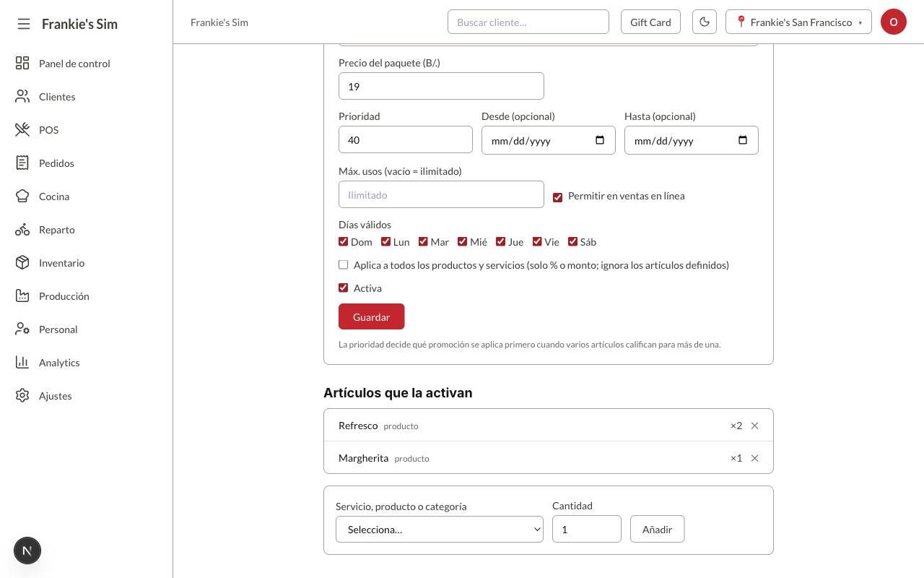Click the POS utensils icon
Screen dimensions: 924x578
click(22, 130)
